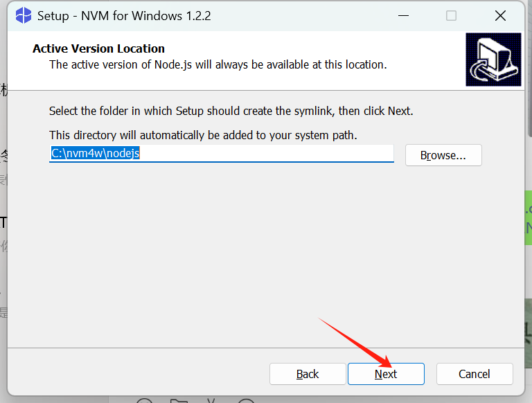Click the 'Setup - NVM for Windows 1.2.2' title

124,16
